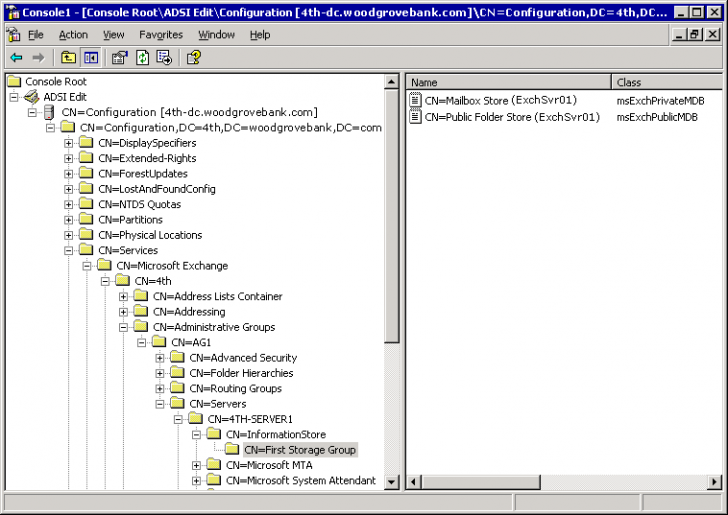Viewport: 728px width, 515px height.
Task: Click the Console Root folder icon
Action: point(14,81)
